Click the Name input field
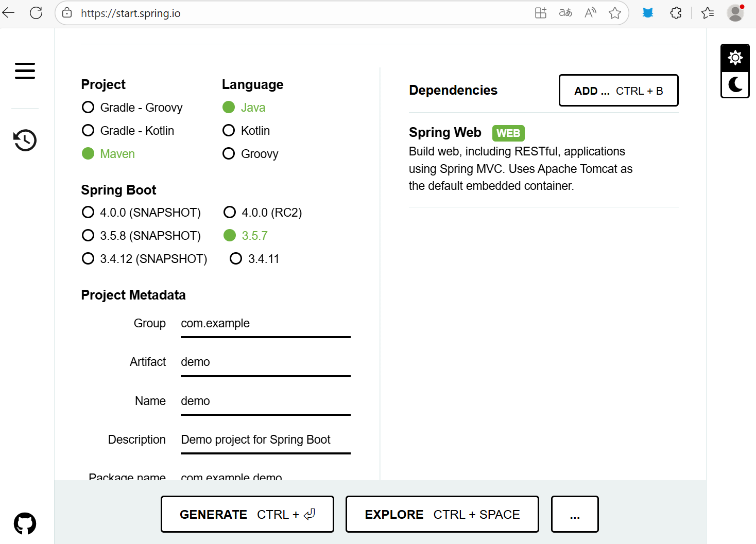Screen dimensions: 756x544 point(266,401)
